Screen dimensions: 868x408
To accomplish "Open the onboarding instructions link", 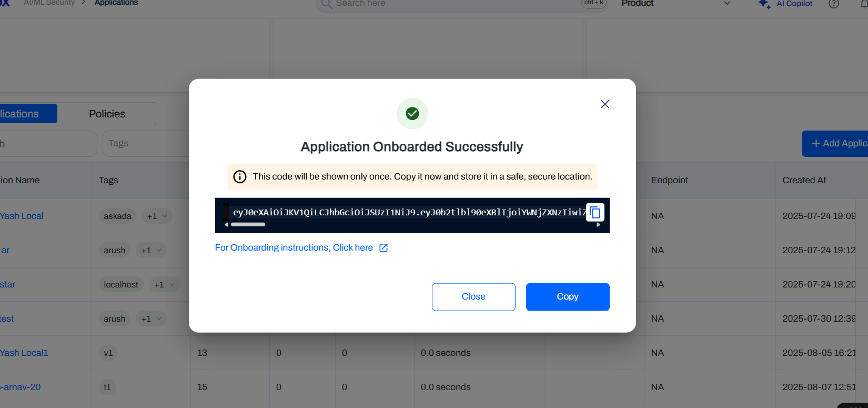I will (294, 248).
